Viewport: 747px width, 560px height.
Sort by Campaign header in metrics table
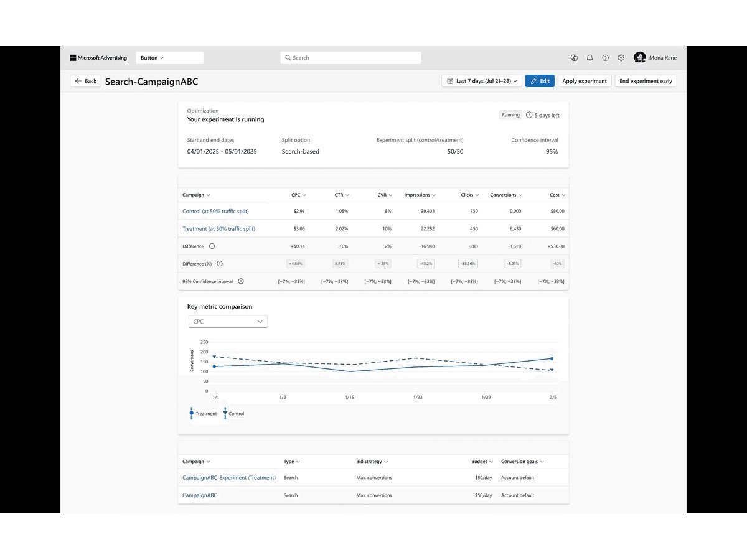tap(196, 195)
